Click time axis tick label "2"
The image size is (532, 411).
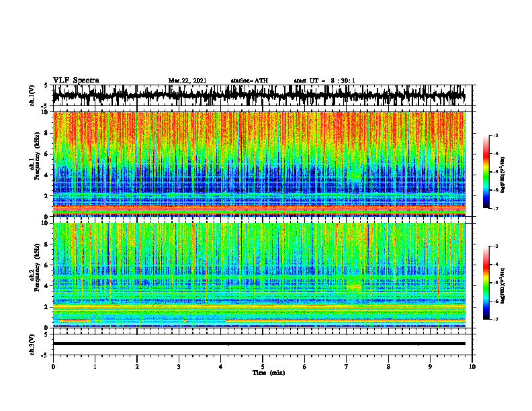137,367
